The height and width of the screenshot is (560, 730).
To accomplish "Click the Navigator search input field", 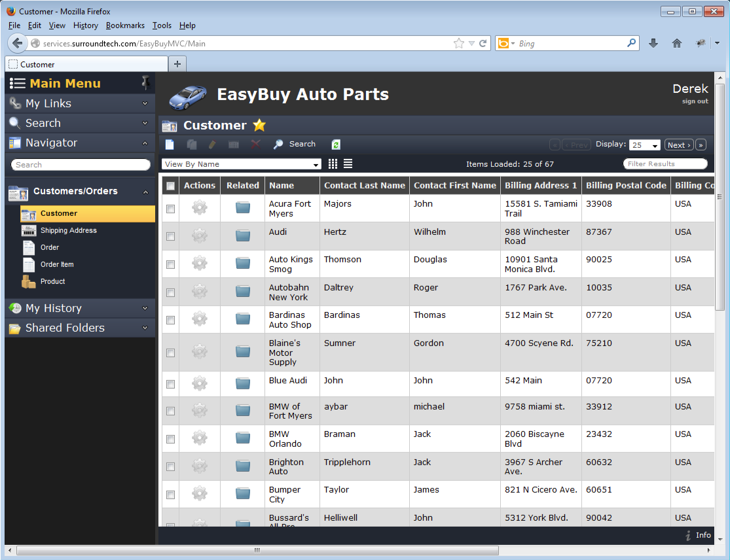I will [x=81, y=165].
